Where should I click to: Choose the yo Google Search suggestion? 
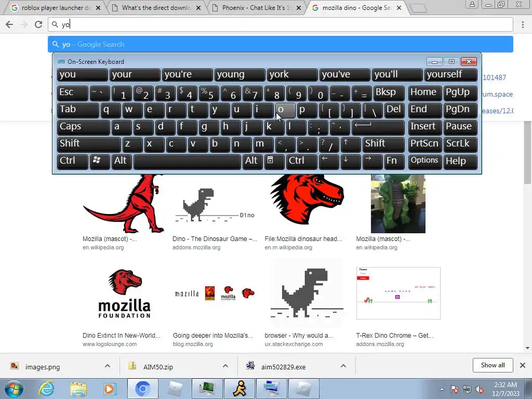click(281, 44)
